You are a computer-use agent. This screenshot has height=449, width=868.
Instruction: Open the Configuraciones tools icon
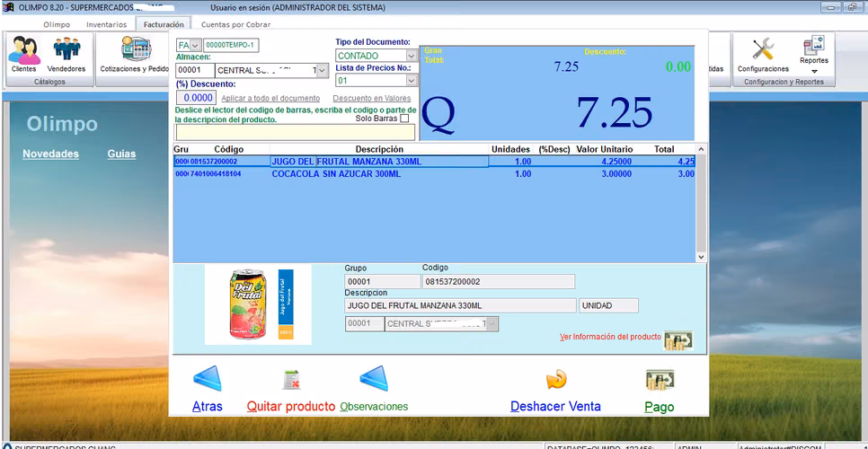(x=763, y=49)
